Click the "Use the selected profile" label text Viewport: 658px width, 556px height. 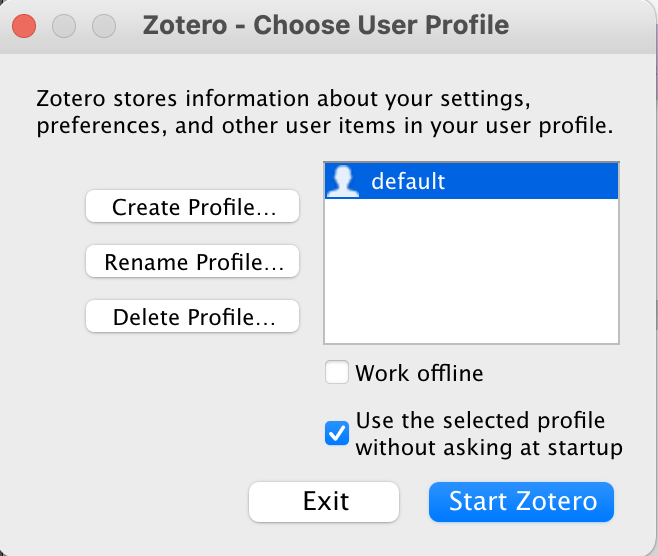tap(480, 420)
